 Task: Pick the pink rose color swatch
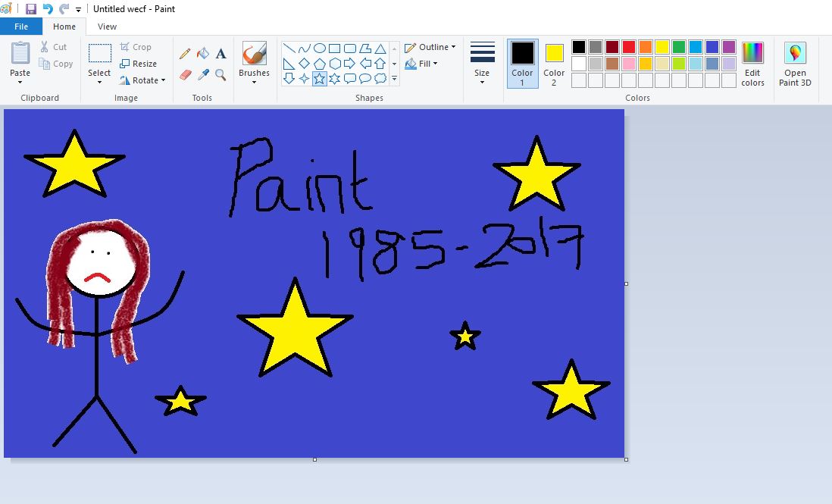629,64
